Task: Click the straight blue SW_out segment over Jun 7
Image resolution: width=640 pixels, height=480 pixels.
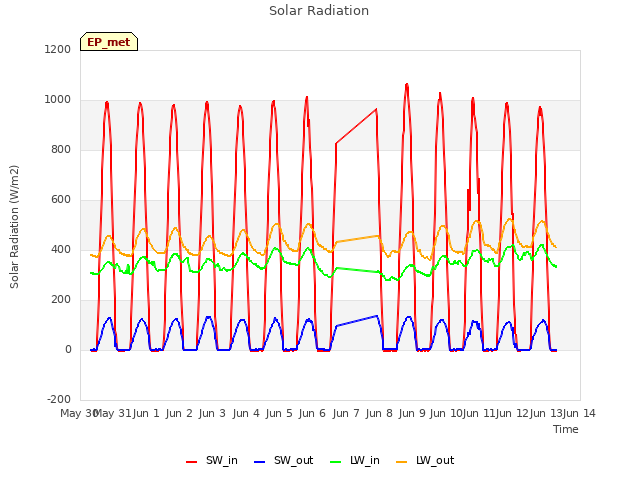Action: 356,321
